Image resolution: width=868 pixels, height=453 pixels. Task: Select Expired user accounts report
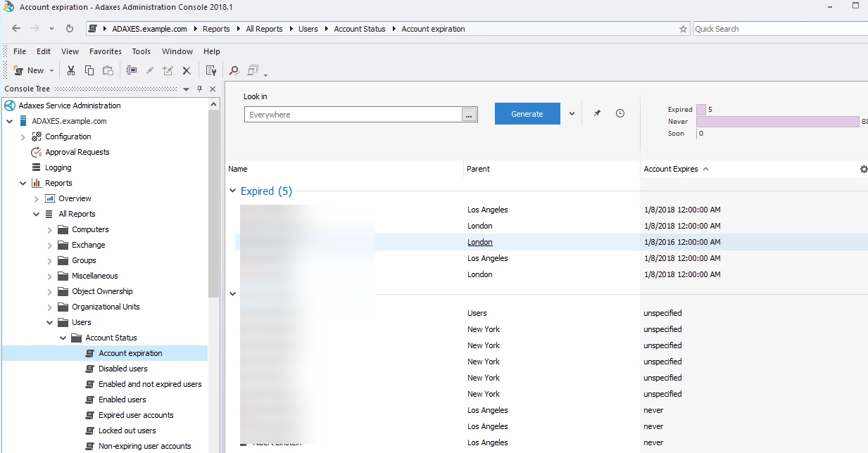click(136, 415)
